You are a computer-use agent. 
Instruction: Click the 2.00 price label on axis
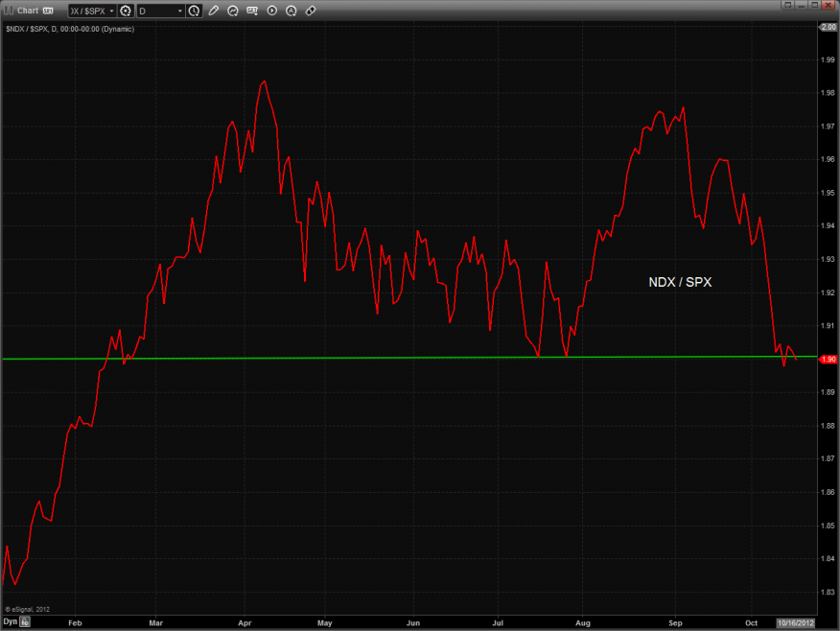[x=829, y=26]
